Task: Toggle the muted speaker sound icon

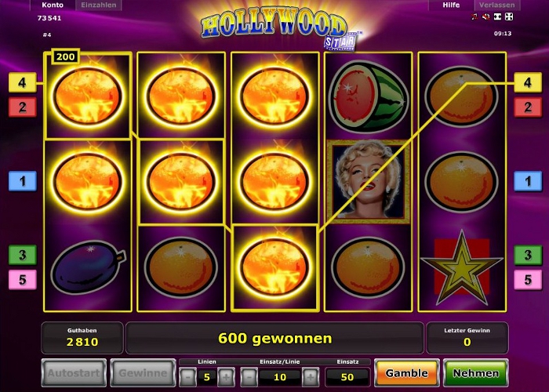Action: [x=485, y=16]
